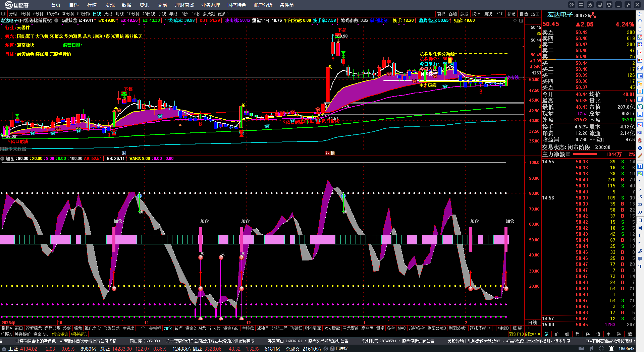This screenshot has height=352, width=644.
Task: Toggle the panel maximize square in chart header
Action: 521,20
